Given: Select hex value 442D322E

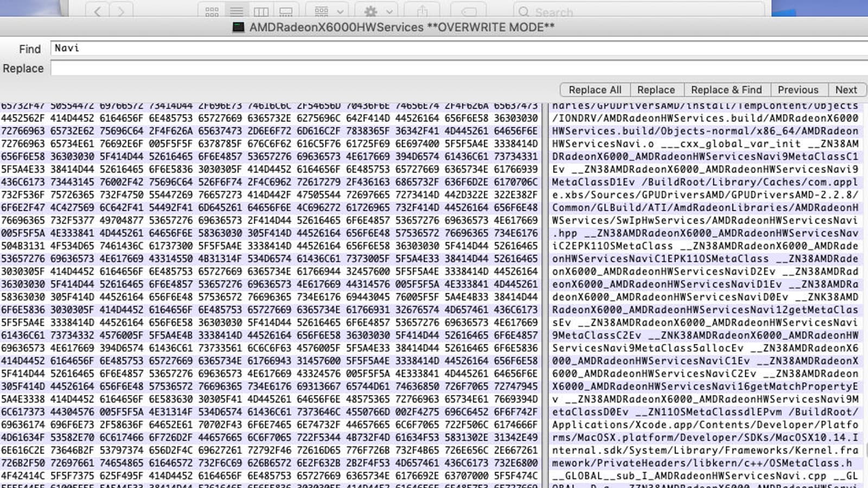Looking at the screenshot, I should pyautogui.click(x=467, y=195).
